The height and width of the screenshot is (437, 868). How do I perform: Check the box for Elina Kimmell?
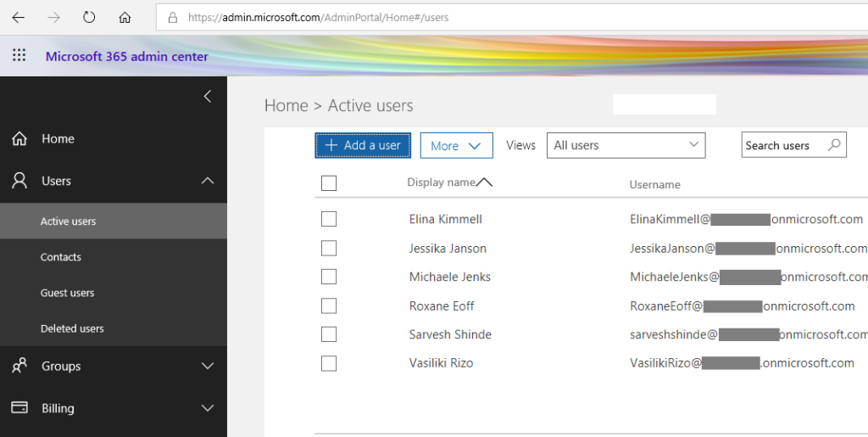tap(329, 219)
